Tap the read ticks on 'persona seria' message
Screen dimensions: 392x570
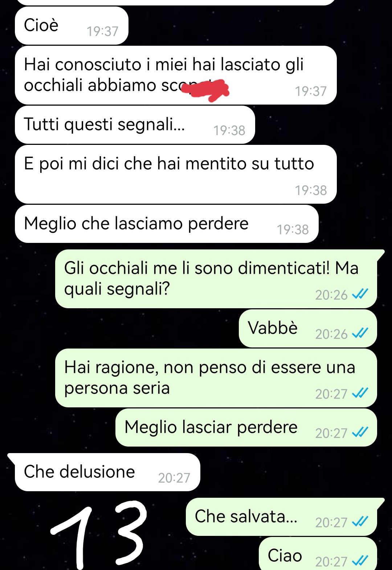coord(360,393)
